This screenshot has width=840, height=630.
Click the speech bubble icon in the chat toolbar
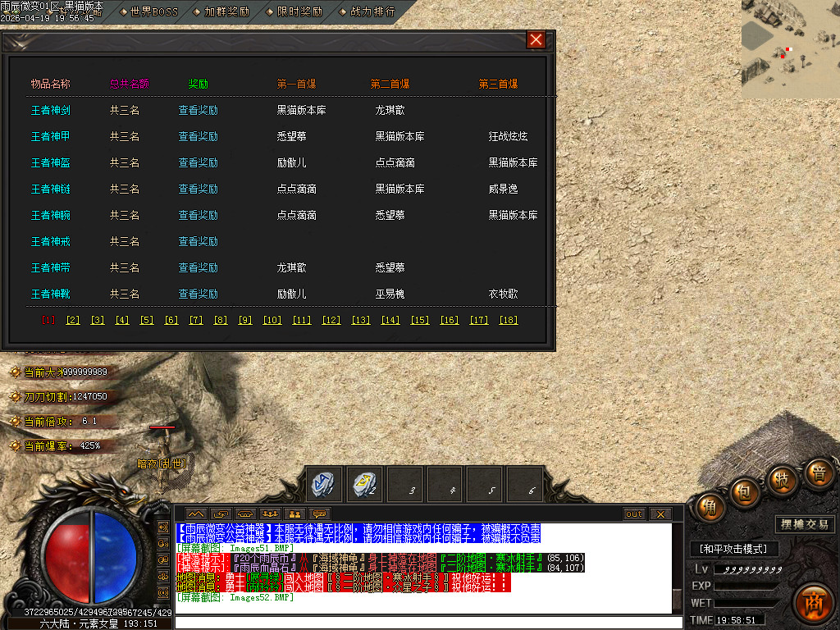(x=318, y=514)
